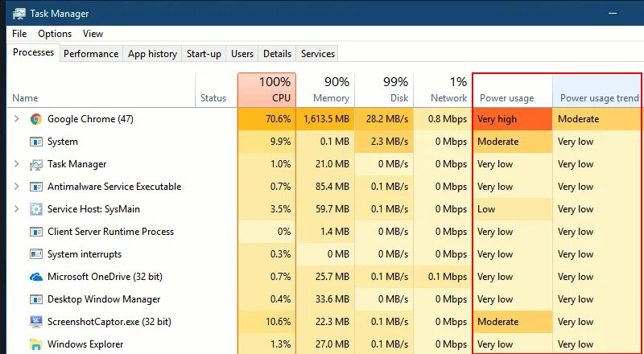Select the Microsoft OneDrive (32 bit) name
Image resolution: width=644 pixels, height=354 pixels.
coord(105,277)
